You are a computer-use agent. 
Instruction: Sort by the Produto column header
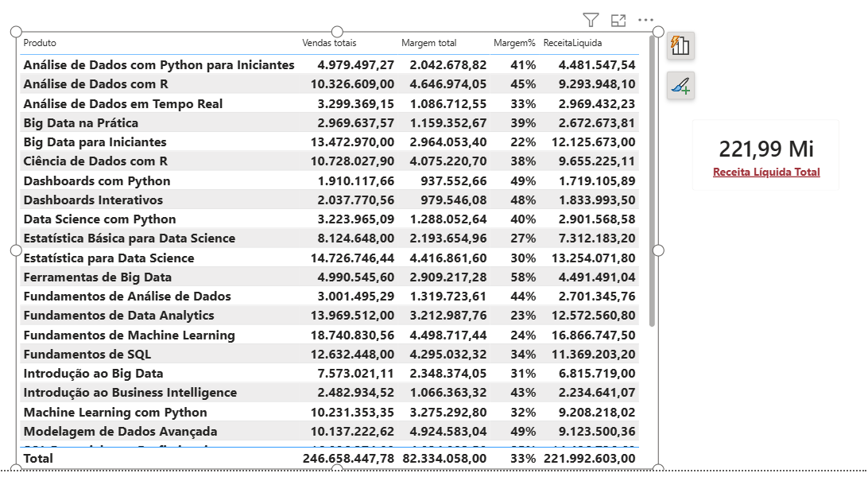coord(39,43)
